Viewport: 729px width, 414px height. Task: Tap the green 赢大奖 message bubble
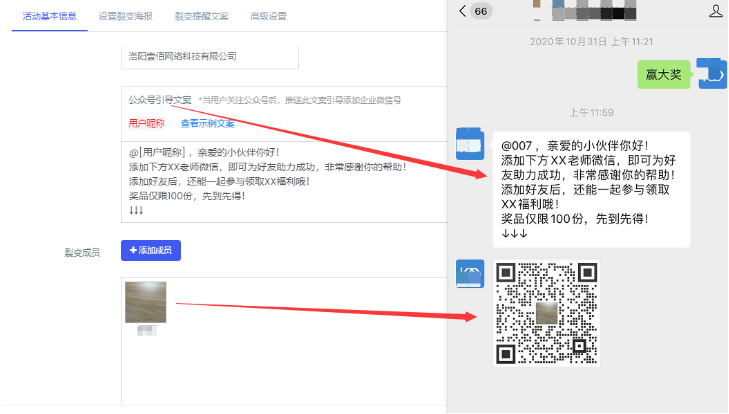(663, 74)
